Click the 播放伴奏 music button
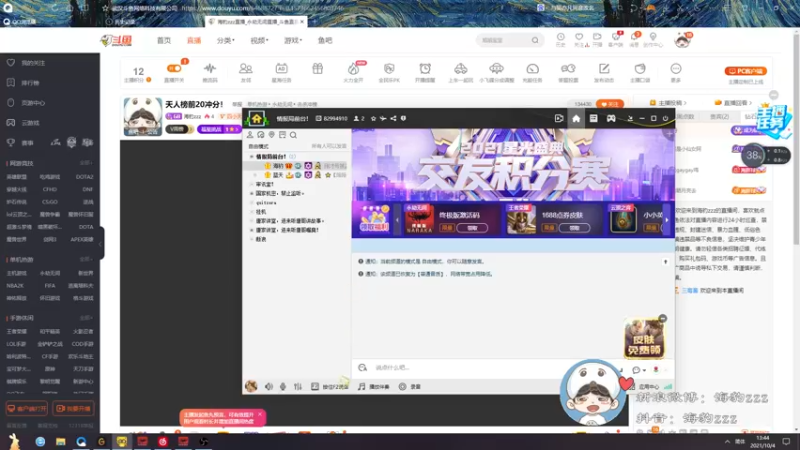This screenshot has width=800, height=450. (373, 387)
